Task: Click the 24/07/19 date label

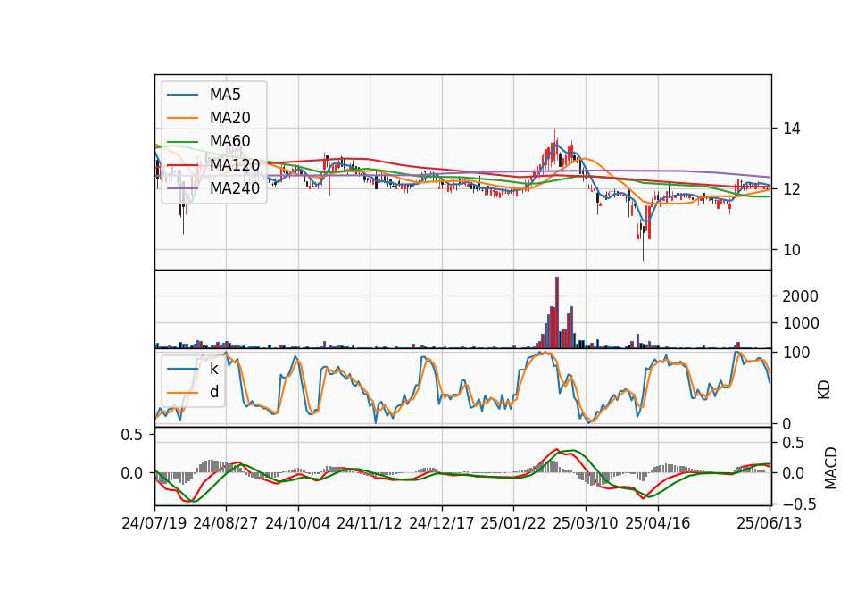Action: [x=154, y=523]
